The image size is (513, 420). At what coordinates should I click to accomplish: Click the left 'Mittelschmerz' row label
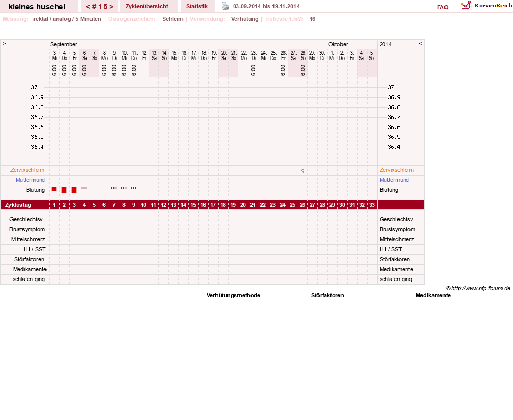click(x=28, y=239)
